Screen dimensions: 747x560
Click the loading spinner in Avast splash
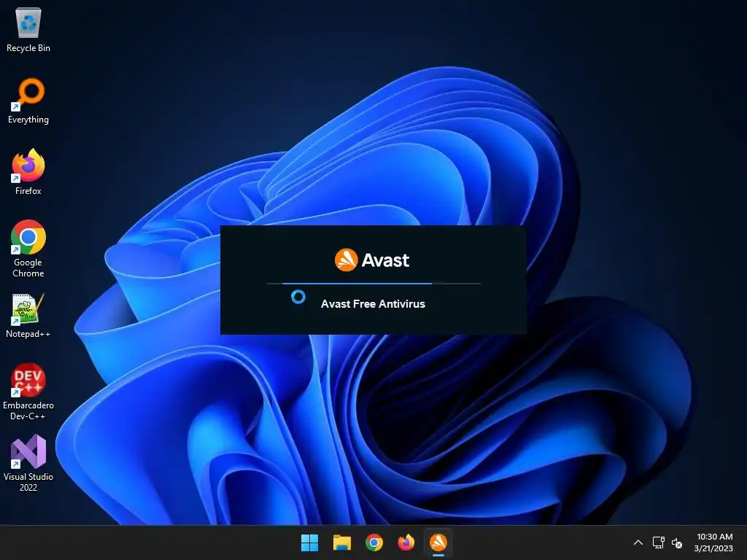[298, 297]
